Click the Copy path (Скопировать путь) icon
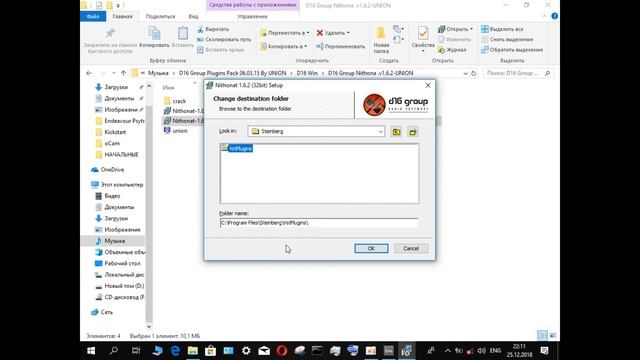640x360 pixels. (200, 40)
